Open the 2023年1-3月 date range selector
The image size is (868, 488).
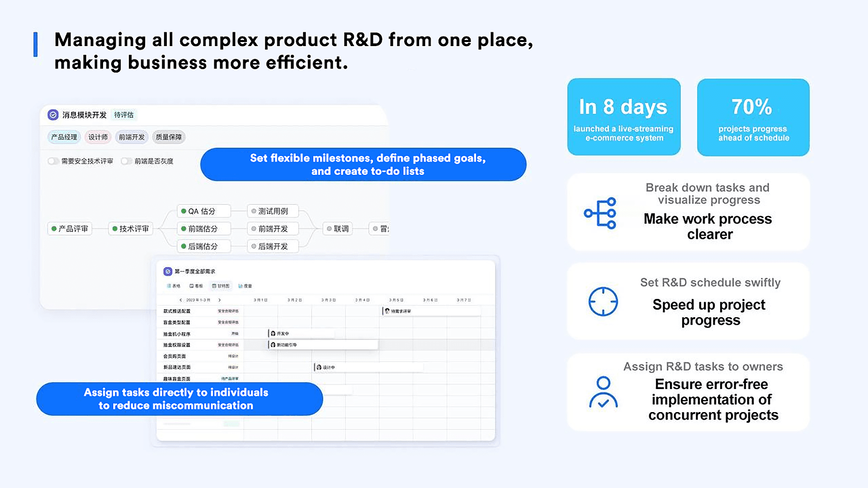coord(198,299)
